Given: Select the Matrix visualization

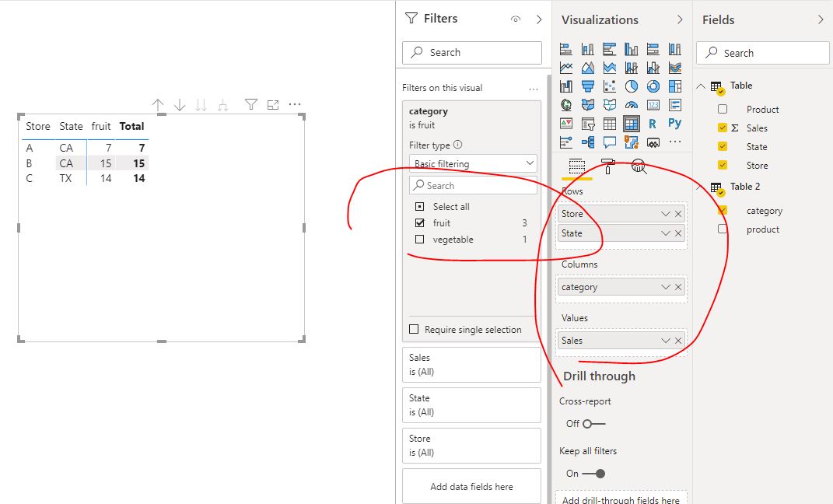Looking at the screenshot, I should [x=631, y=124].
